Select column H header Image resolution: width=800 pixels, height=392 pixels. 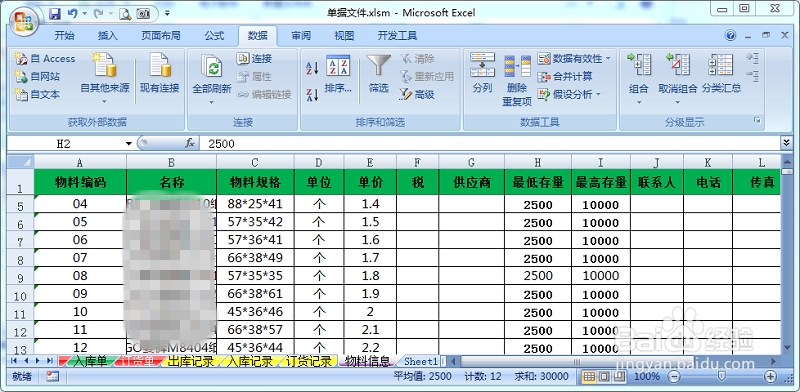coord(538,162)
